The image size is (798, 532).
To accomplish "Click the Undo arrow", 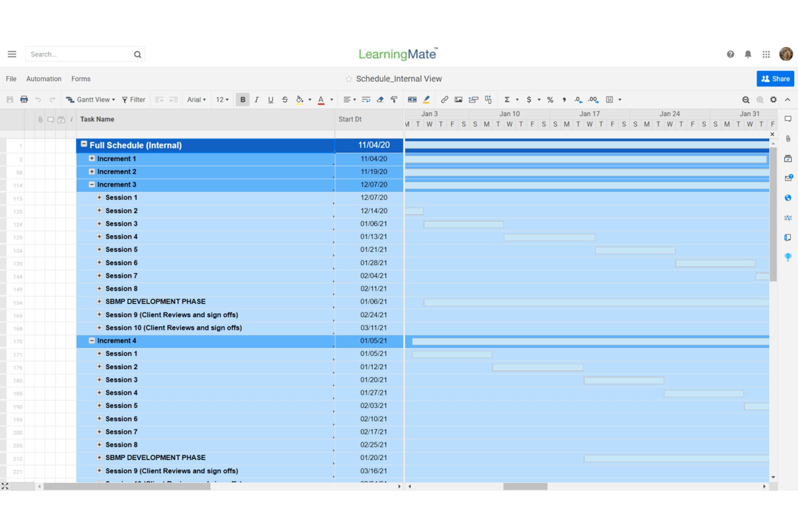I will click(38, 99).
